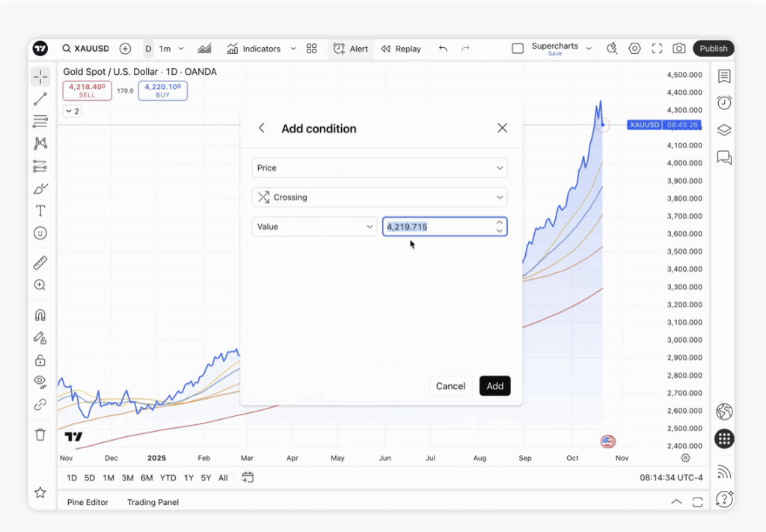Cancel the Add condition dialog

(450, 386)
